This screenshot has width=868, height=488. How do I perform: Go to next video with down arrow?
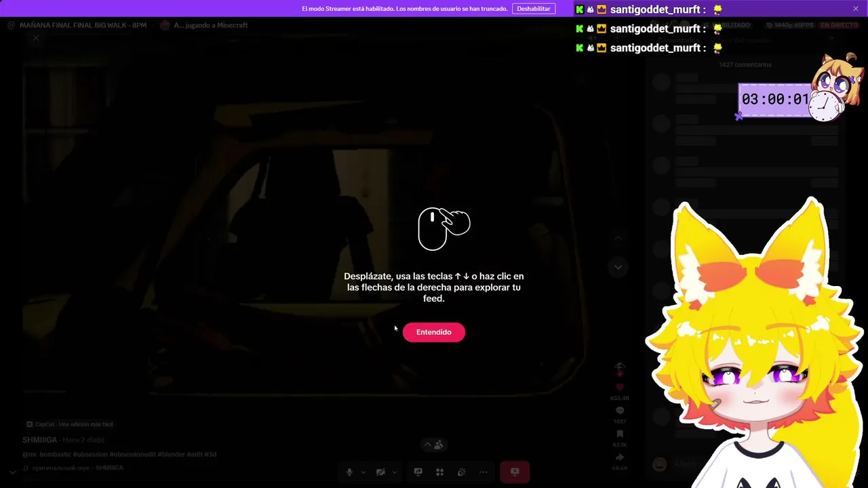coord(618,267)
